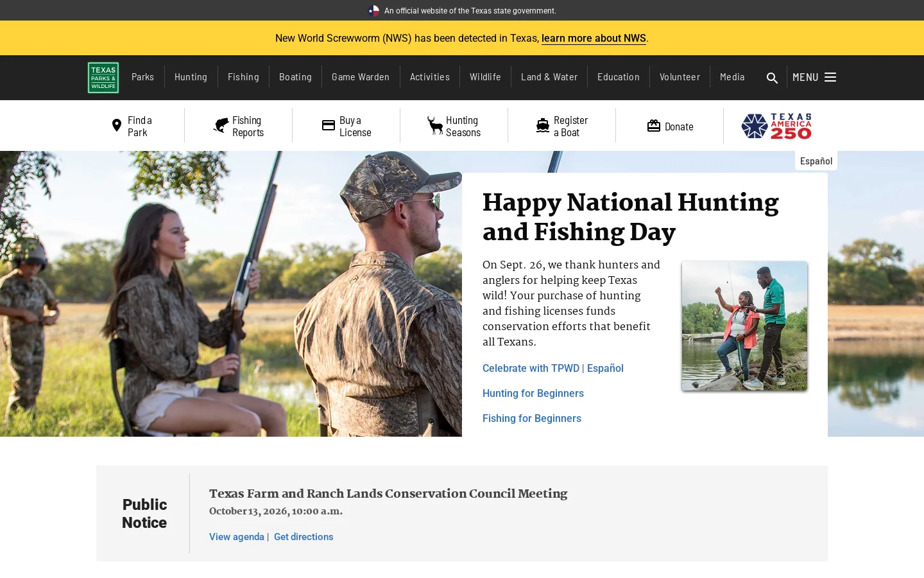This screenshot has height=578, width=924.
Task: Open the Hunting menu
Action: [191, 77]
